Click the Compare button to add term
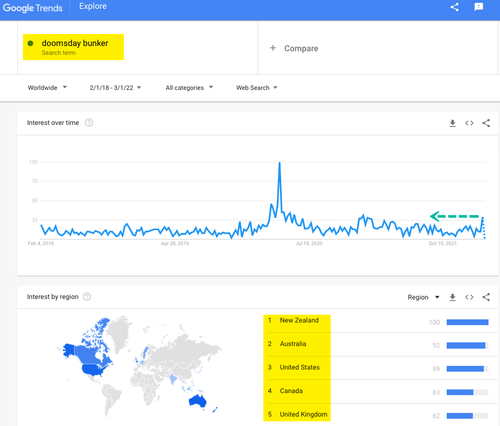Image resolution: width=500 pixels, height=426 pixels. point(294,48)
